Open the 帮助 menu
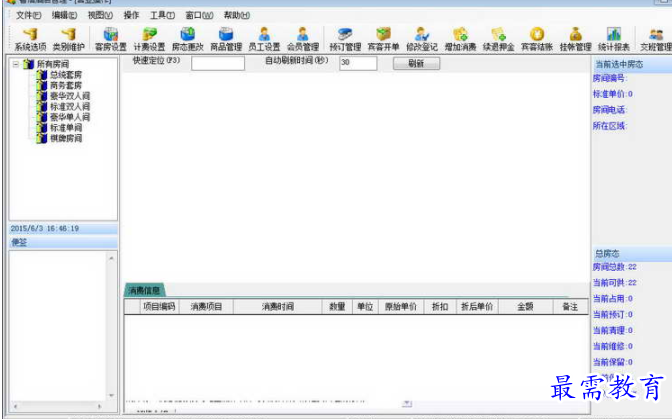 click(x=237, y=15)
